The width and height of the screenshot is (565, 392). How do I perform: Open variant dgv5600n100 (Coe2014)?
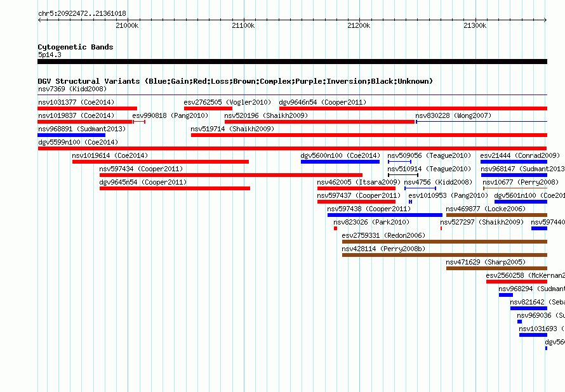click(340, 155)
